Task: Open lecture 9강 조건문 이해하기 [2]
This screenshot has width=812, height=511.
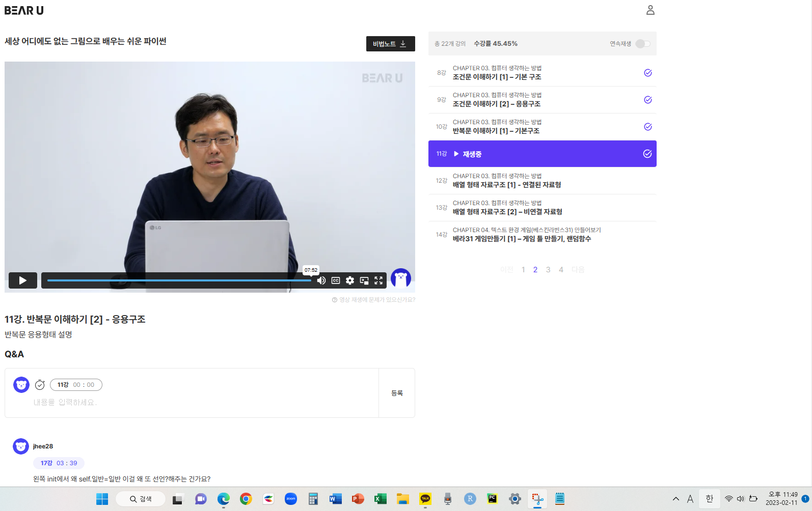Action: pyautogui.click(x=543, y=100)
